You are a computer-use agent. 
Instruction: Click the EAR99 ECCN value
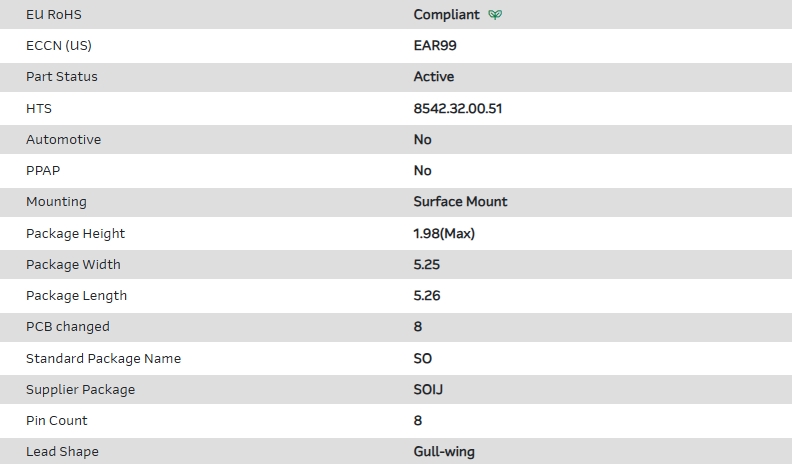coord(435,46)
